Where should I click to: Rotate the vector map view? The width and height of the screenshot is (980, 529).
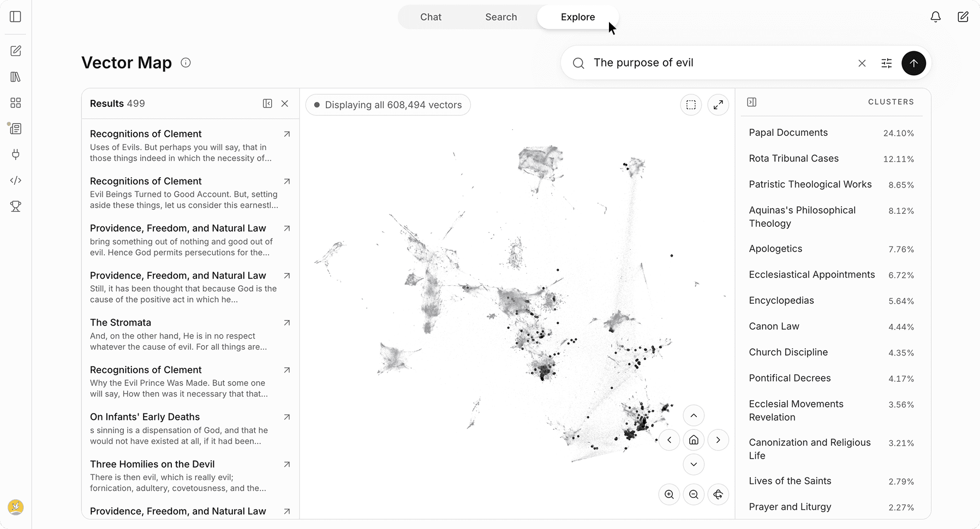pyautogui.click(x=718, y=495)
